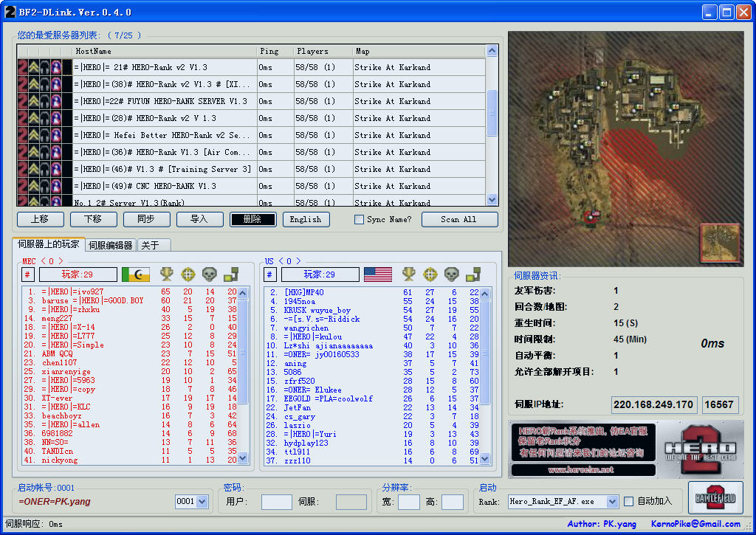Screen dimensions: 756x535
Task: Open the 0001 account dropdown
Action: tap(202, 502)
